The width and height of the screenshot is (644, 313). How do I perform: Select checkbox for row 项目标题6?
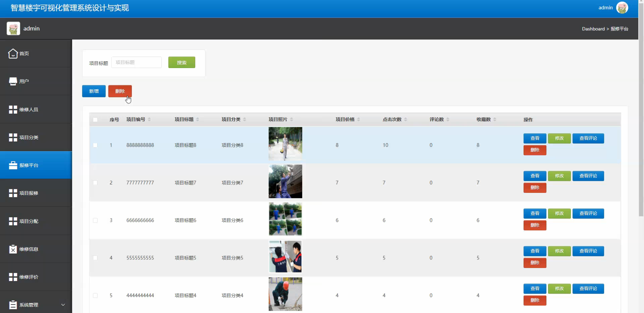[x=95, y=220]
